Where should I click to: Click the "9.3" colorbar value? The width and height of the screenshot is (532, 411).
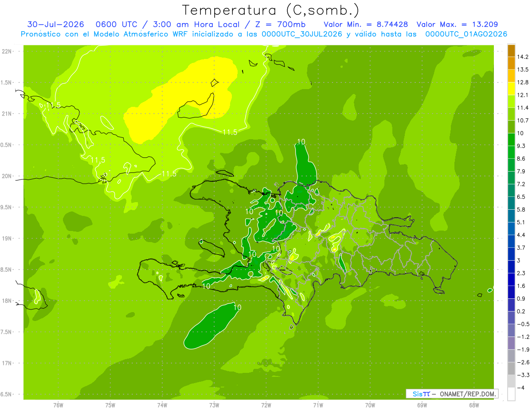point(521,146)
